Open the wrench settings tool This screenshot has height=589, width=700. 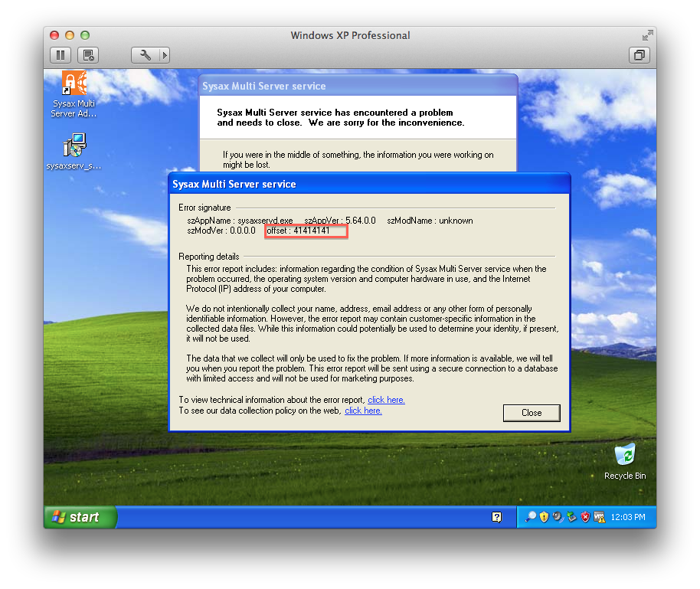pyautogui.click(x=146, y=55)
